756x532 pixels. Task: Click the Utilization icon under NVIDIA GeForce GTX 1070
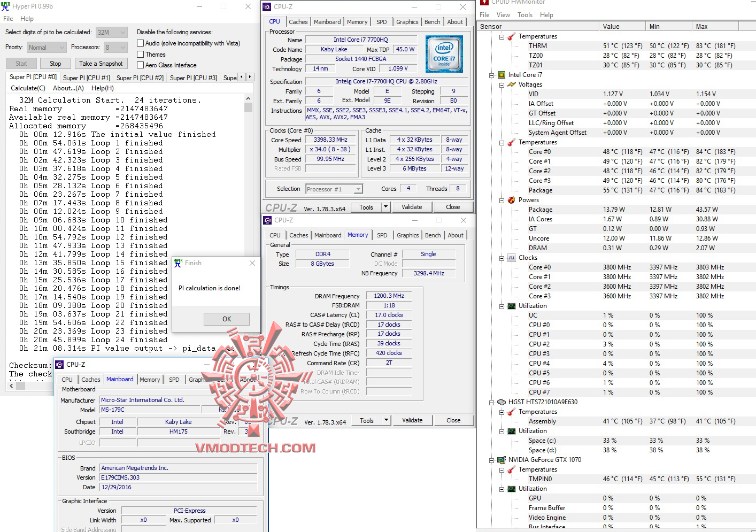click(512, 489)
